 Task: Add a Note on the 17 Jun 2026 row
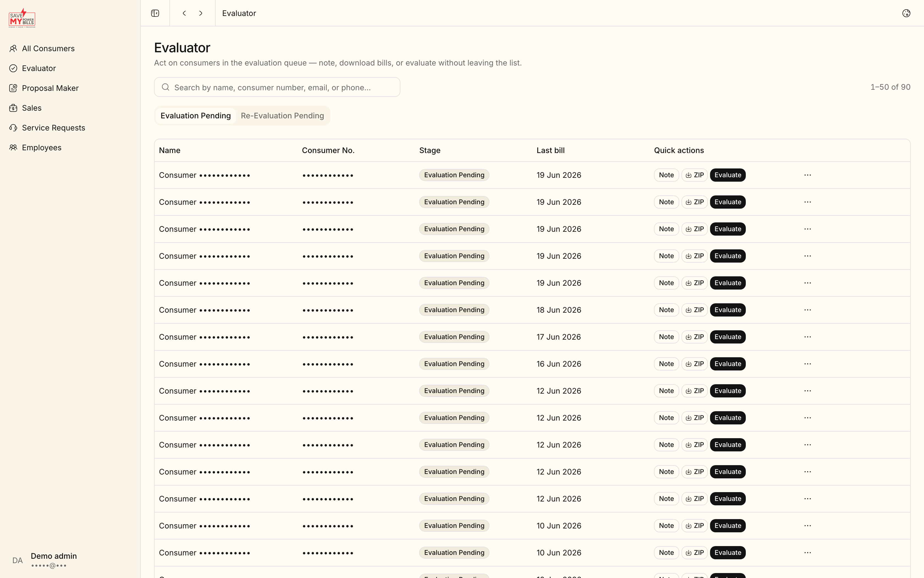tap(666, 337)
